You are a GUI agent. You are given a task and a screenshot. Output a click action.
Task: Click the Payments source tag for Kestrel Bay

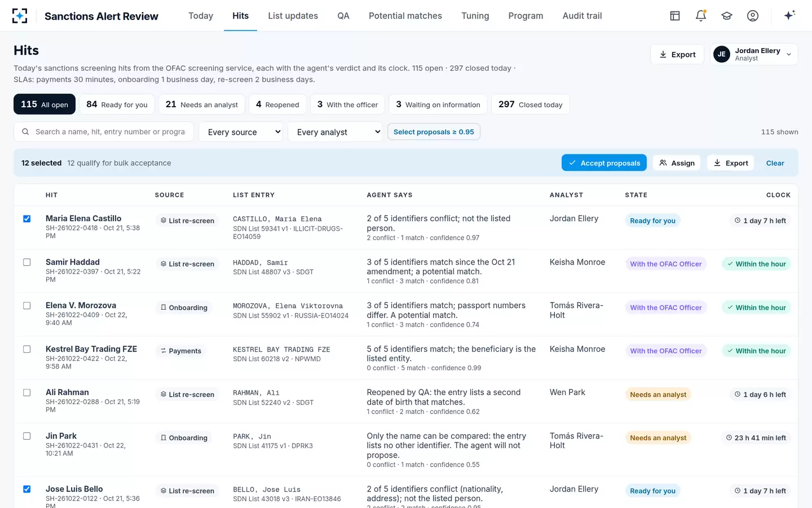click(180, 351)
